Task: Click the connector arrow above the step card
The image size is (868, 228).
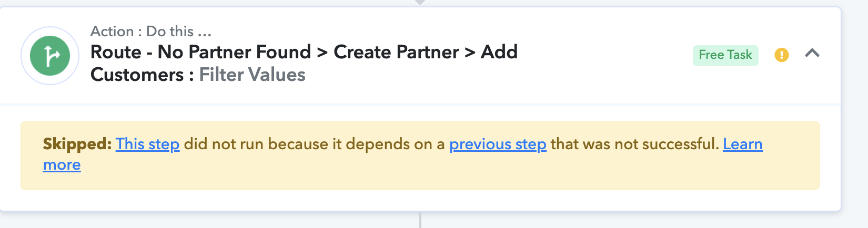Action: point(420,2)
